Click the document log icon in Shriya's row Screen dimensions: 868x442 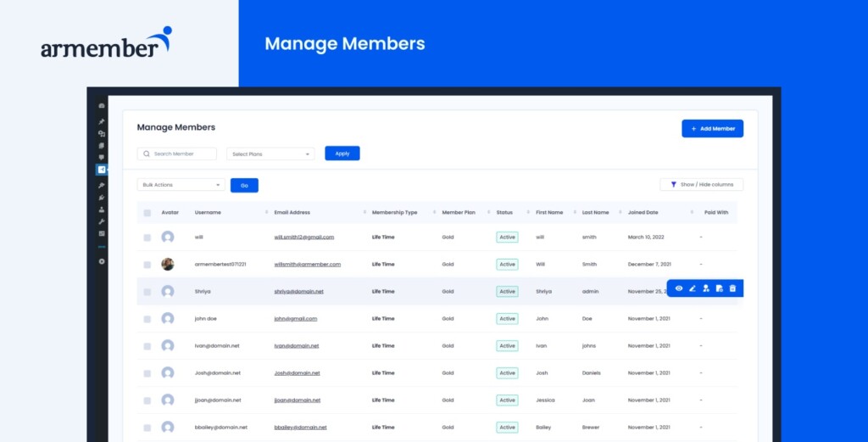pyautogui.click(x=719, y=288)
